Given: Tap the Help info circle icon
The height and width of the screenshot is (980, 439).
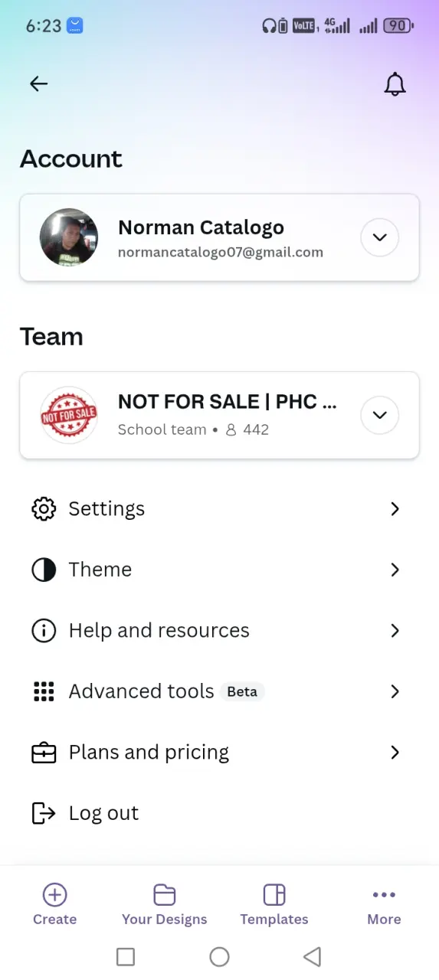Looking at the screenshot, I should point(44,631).
